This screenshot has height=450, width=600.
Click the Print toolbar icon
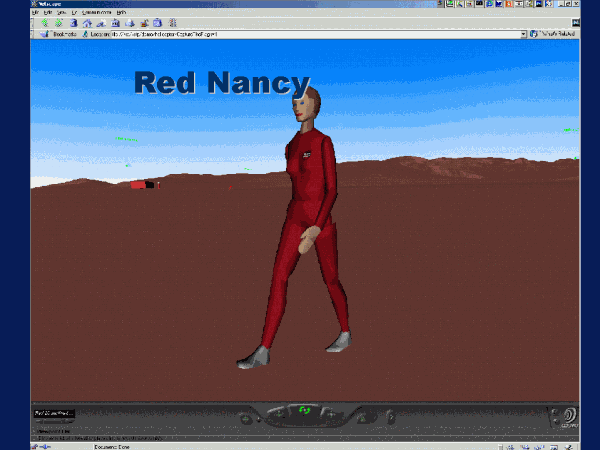(x=130, y=23)
